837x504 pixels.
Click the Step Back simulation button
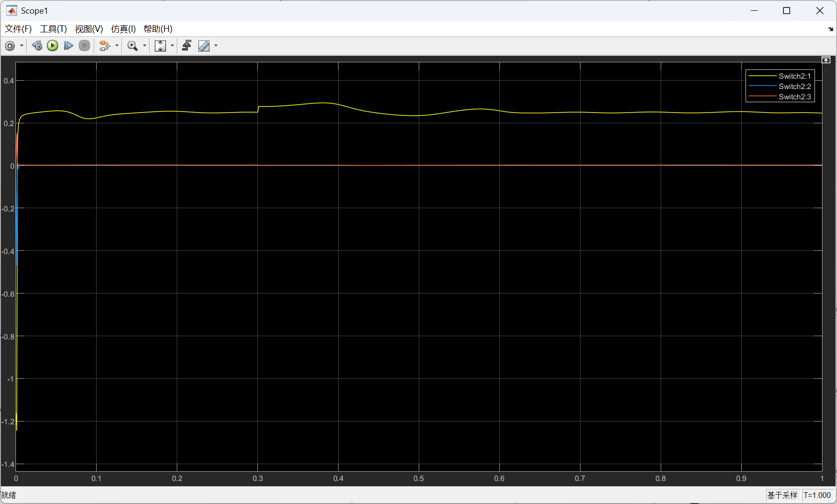[x=37, y=46]
